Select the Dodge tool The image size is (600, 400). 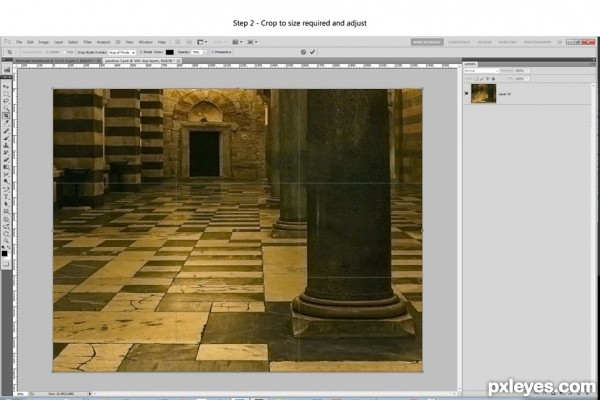(6, 182)
